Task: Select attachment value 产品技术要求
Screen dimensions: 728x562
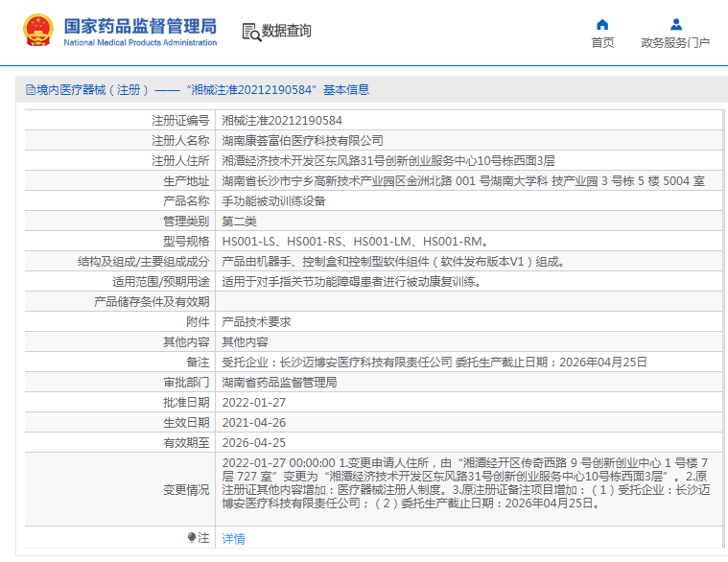Action: coord(256,322)
